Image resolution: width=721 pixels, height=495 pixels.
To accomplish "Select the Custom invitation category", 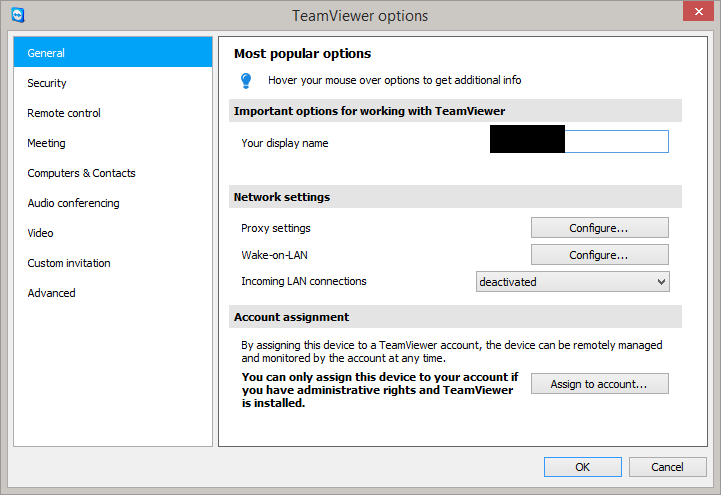I will (x=113, y=263).
